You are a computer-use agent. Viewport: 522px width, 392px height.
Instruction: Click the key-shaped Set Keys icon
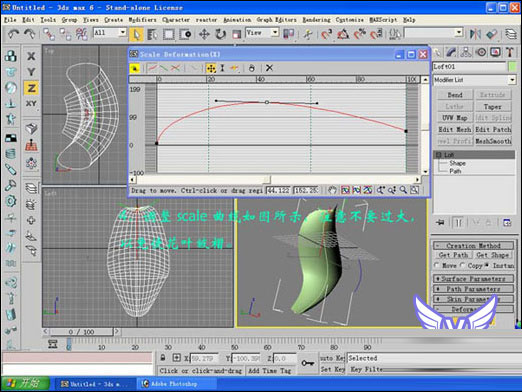tap(308, 363)
